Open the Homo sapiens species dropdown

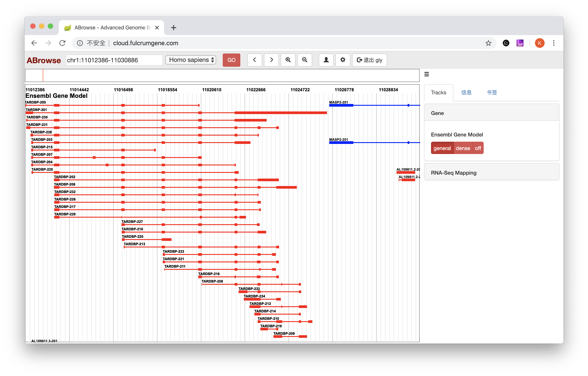pos(191,60)
